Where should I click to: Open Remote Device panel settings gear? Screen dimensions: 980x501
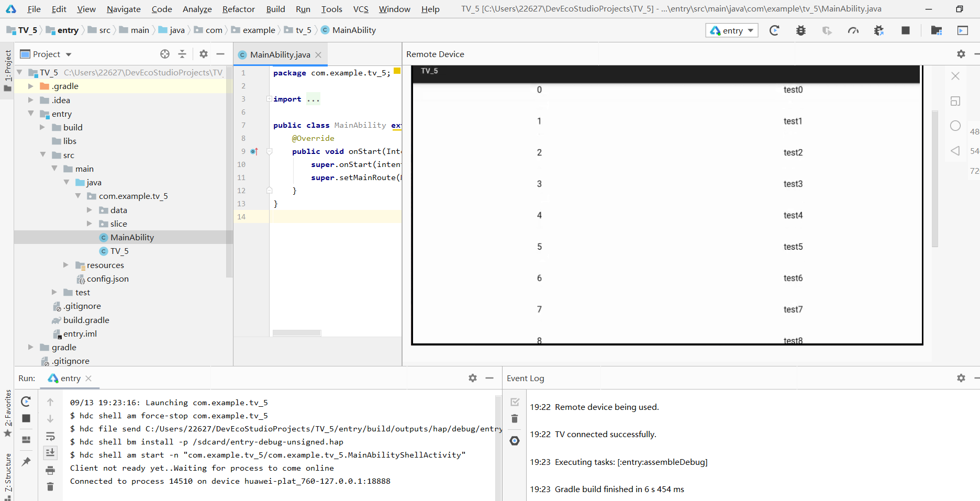coord(961,54)
